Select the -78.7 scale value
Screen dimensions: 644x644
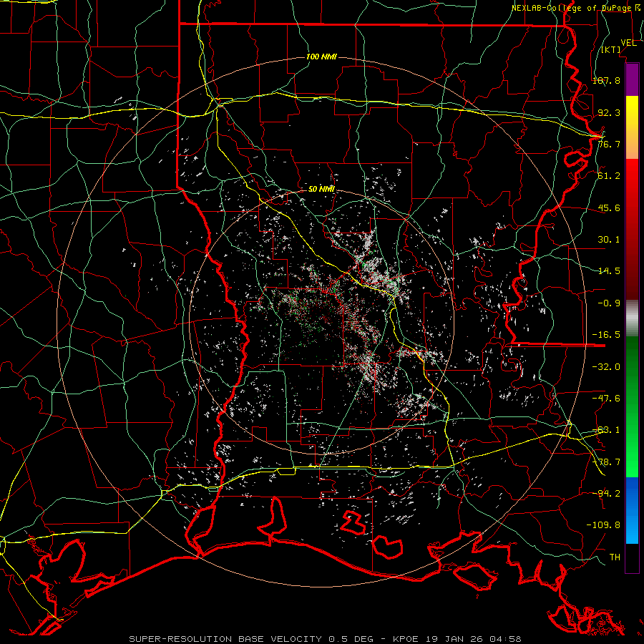(x=606, y=462)
